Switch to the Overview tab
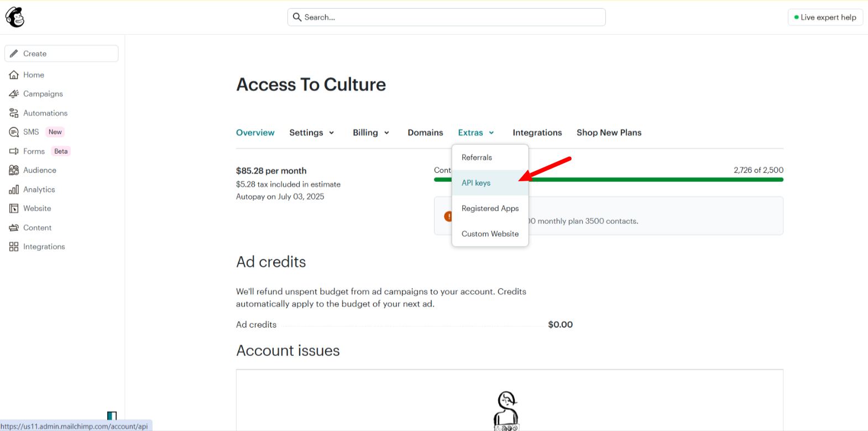 pyautogui.click(x=255, y=133)
